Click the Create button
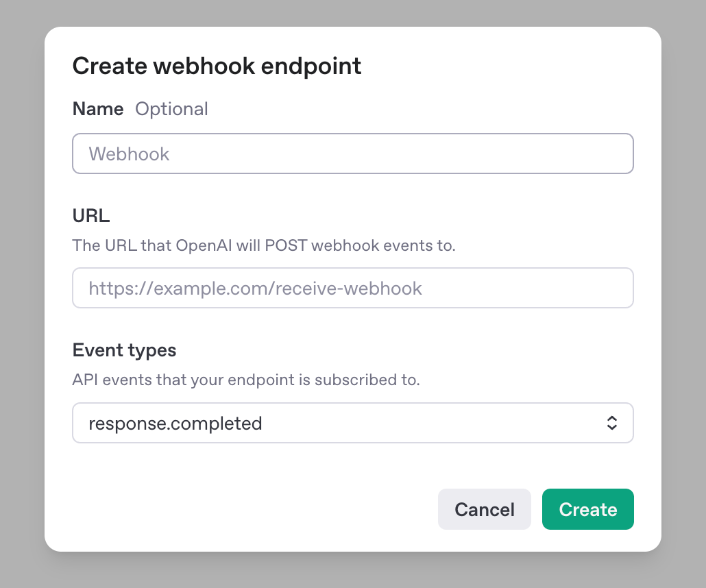Screen dimensions: 706x588 (587, 509)
